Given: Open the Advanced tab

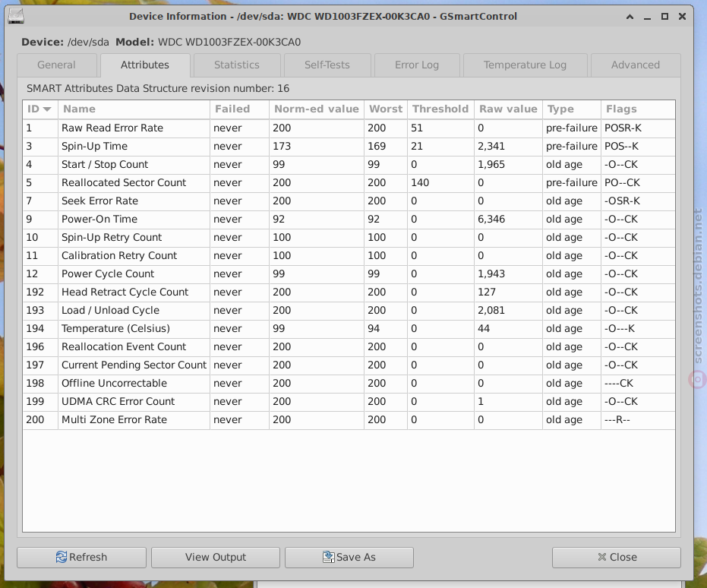Looking at the screenshot, I should click(x=636, y=65).
